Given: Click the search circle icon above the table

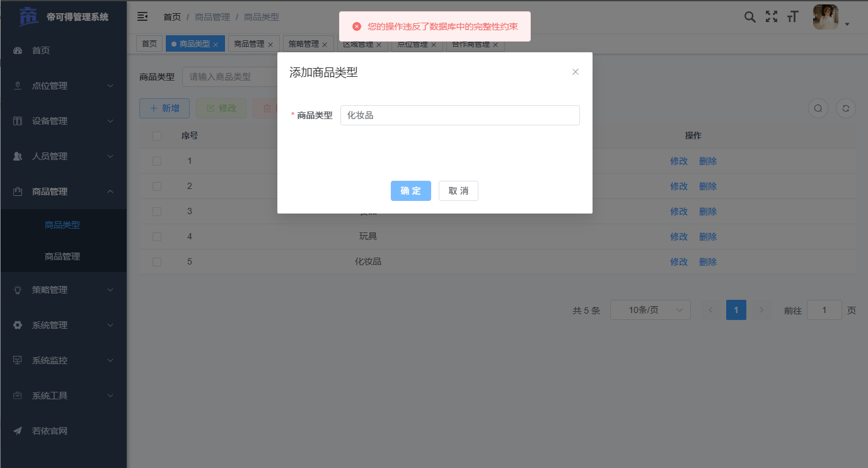Looking at the screenshot, I should (818, 108).
